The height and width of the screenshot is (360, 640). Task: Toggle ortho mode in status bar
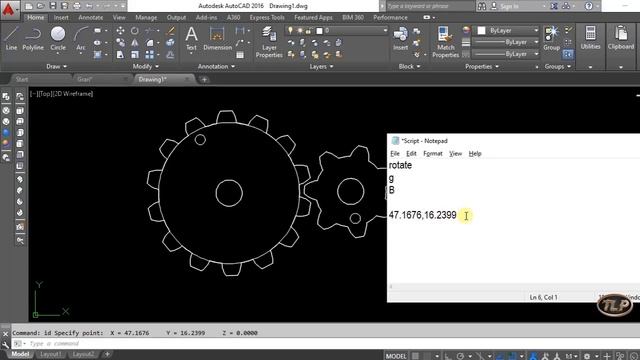click(x=448, y=356)
